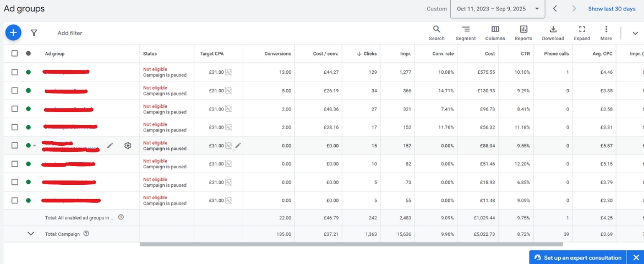Image resolution: width=644 pixels, height=264 pixels.
Task: Select the checkbox for the 129-clicks row
Action: [15, 72]
